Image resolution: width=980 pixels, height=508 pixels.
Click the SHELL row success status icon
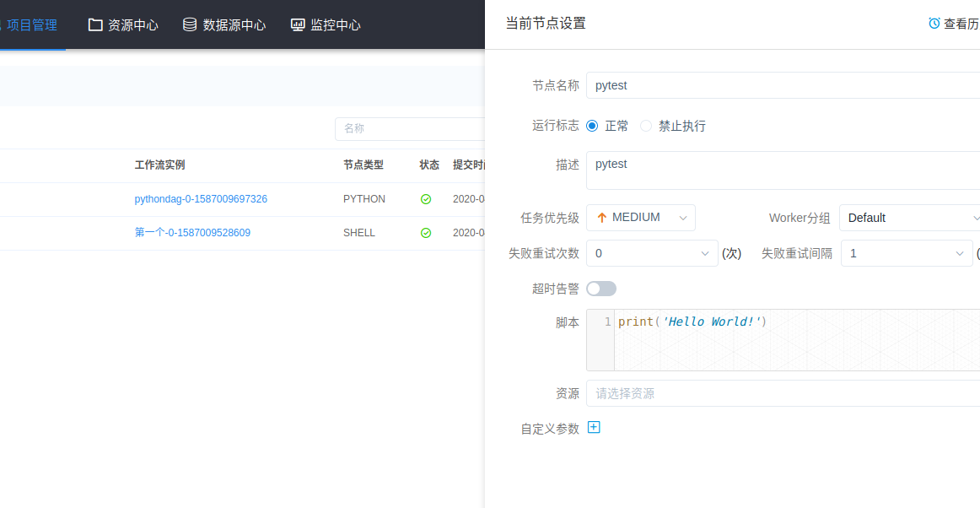426,233
